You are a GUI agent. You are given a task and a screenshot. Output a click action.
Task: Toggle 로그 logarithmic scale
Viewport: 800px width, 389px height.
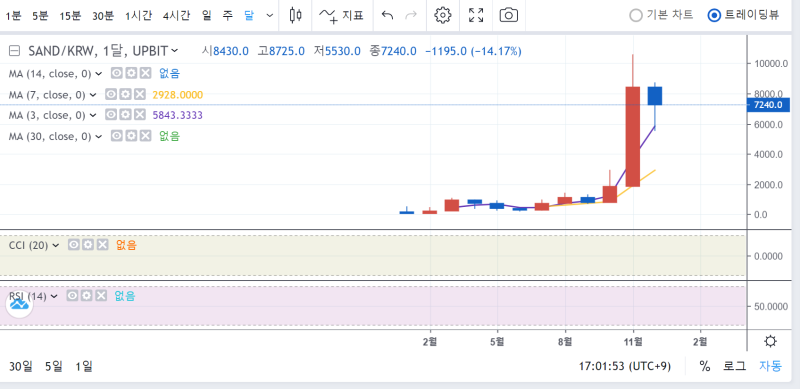734,366
